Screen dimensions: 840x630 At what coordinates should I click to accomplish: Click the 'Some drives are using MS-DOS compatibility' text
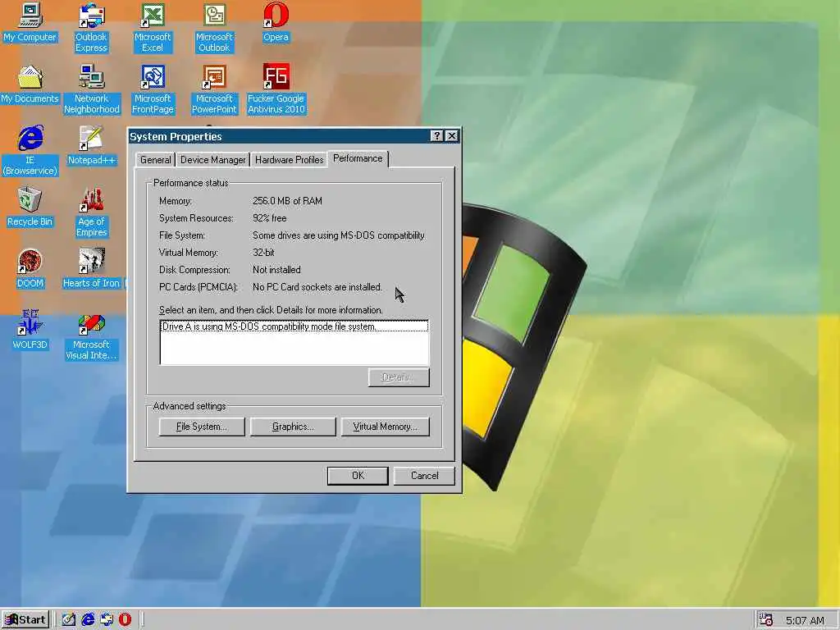(x=339, y=235)
